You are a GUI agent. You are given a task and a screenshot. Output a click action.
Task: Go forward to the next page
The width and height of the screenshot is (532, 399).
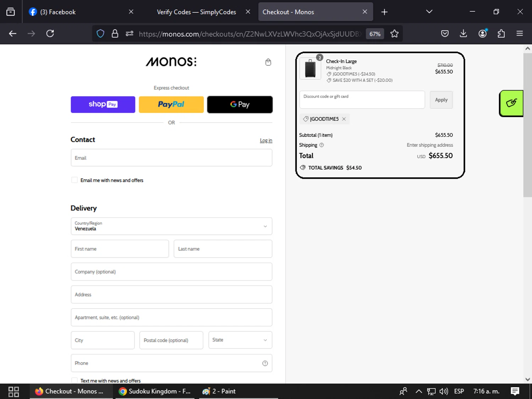[x=31, y=34]
